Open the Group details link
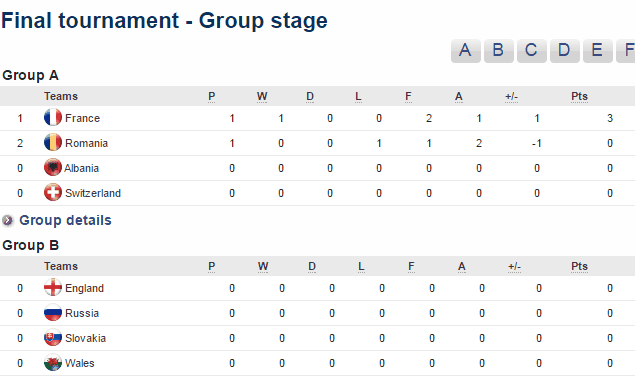 click(65, 220)
